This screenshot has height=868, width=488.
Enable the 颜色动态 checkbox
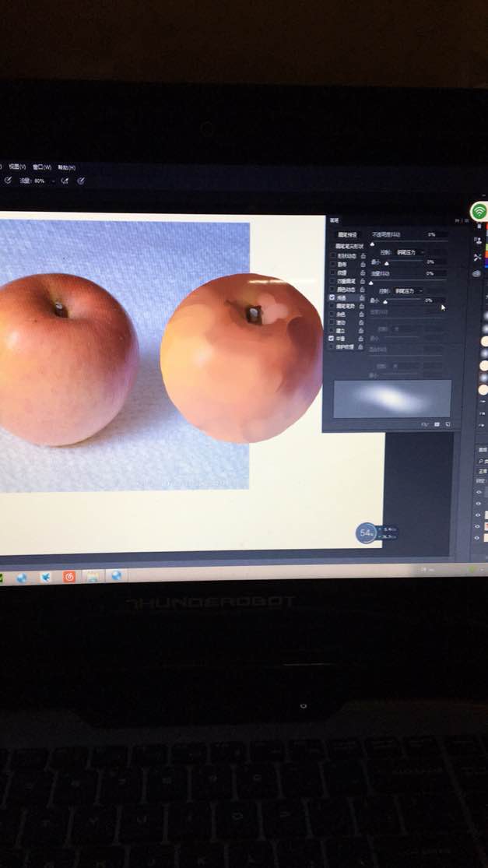332,289
